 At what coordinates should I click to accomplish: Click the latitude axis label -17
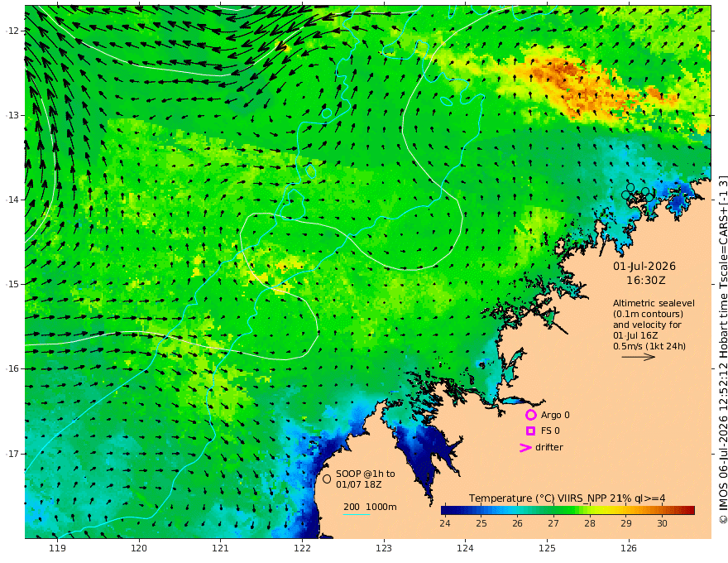point(13,454)
